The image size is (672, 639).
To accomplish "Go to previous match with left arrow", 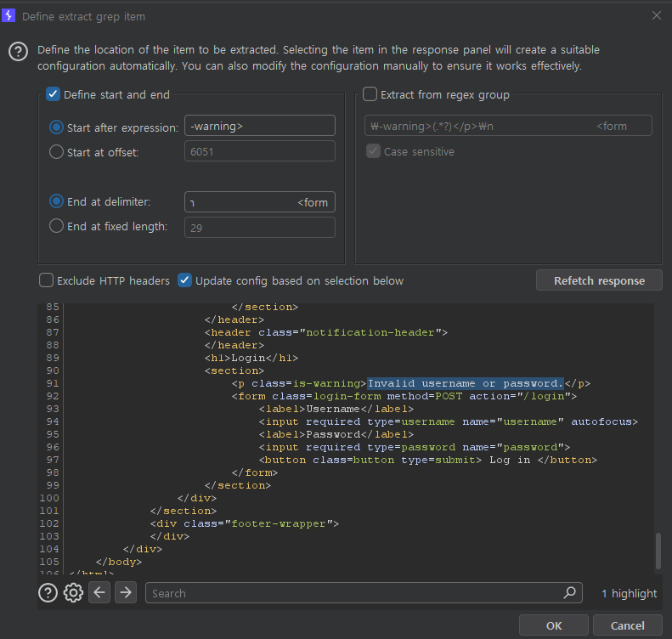I will 99,593.
